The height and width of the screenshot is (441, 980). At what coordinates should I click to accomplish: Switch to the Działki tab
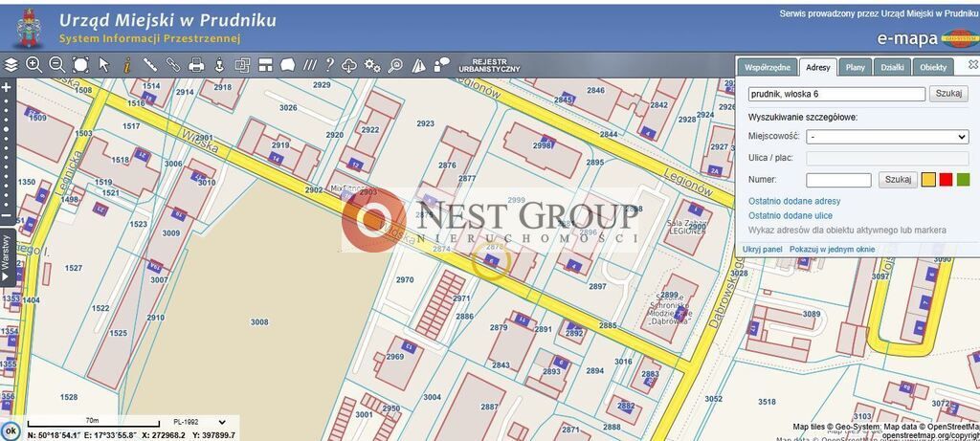coord(893,68)
